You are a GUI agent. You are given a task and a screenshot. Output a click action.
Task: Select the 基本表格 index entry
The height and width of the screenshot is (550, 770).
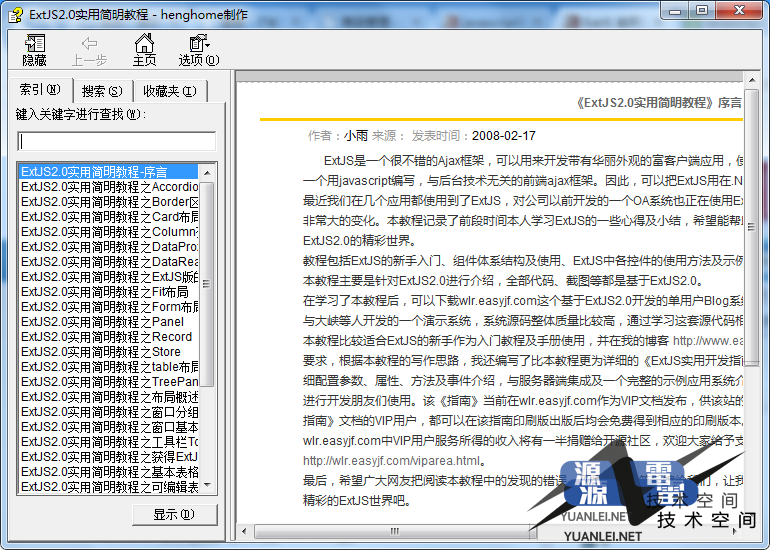(109, 471)
